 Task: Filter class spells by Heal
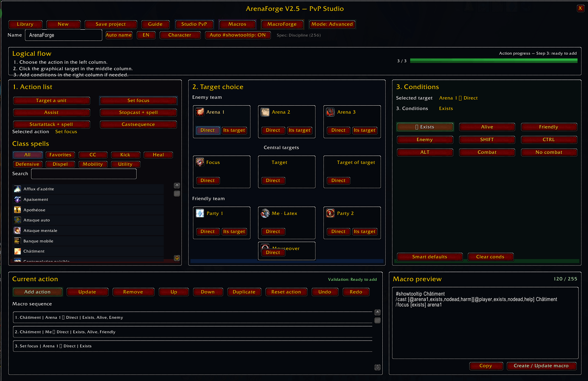click(158, 155)
